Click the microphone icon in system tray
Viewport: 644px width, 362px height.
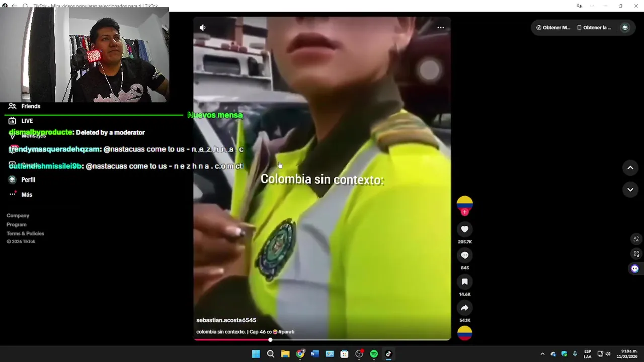tap(575, 354)
